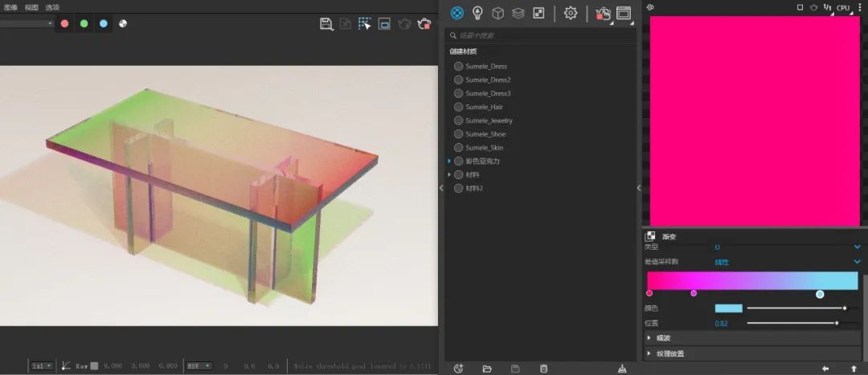
Task: Click the scene search field
Action: [540, 35]
